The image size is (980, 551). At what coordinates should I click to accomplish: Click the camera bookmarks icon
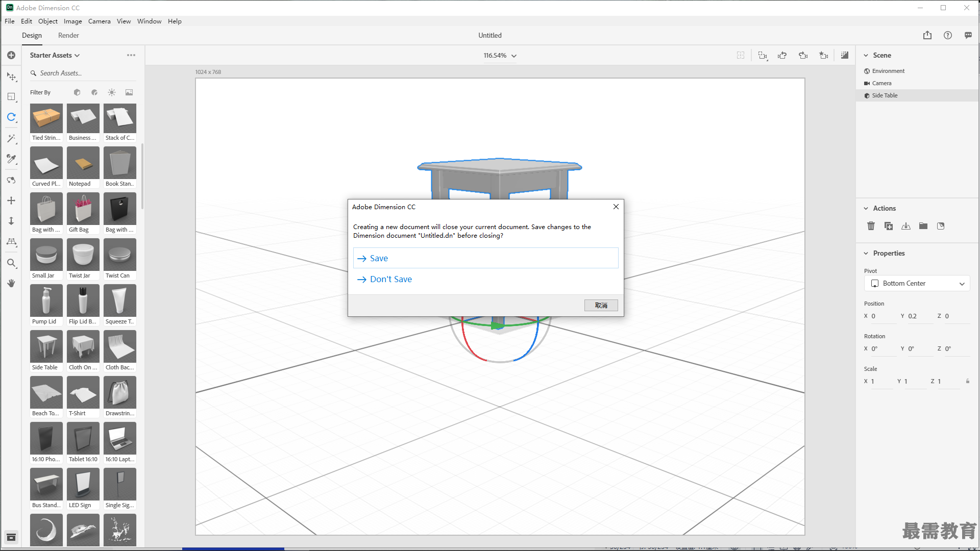coord(824,55)
